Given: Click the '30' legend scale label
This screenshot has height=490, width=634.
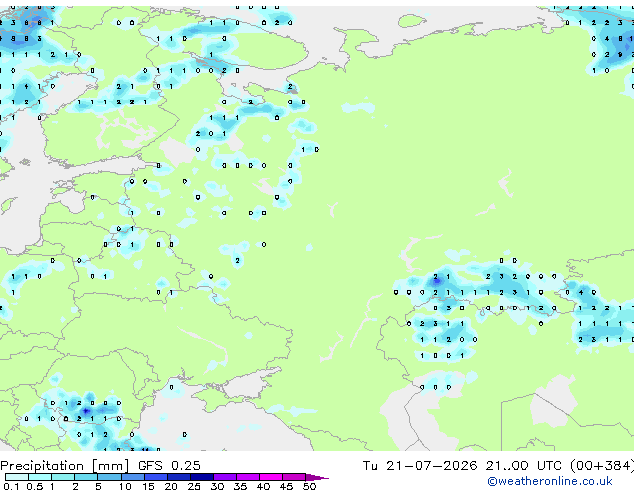Looking at the screenshot, I should tap(217, 486).
